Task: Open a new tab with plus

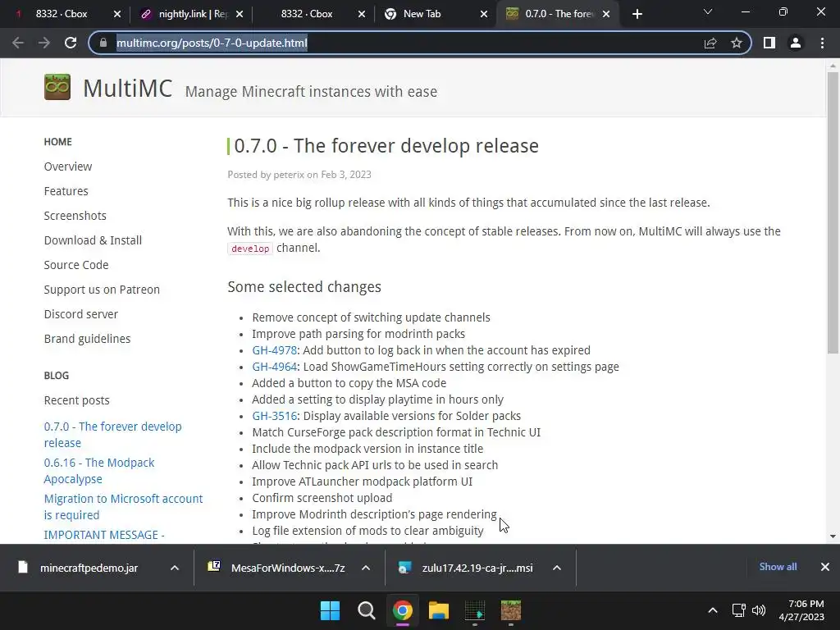Action: point(637,14)
